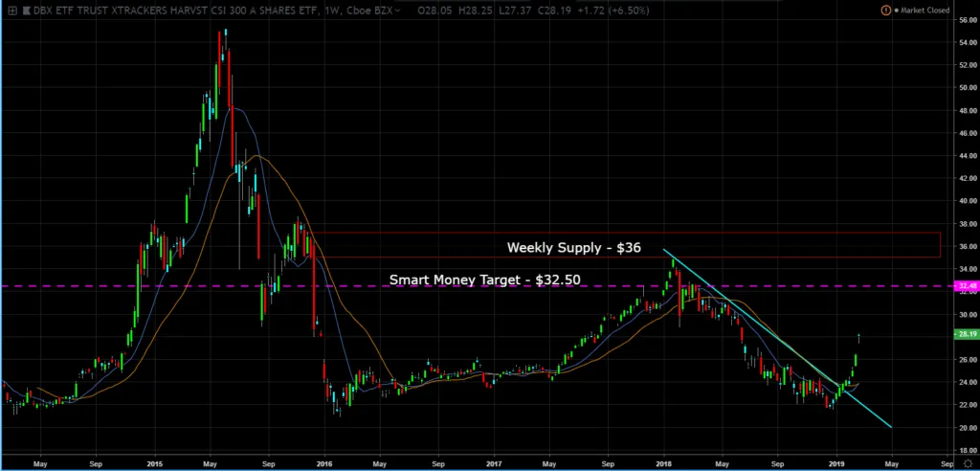
Task: Click the C28.19 close value
Action: pos(556,11)
